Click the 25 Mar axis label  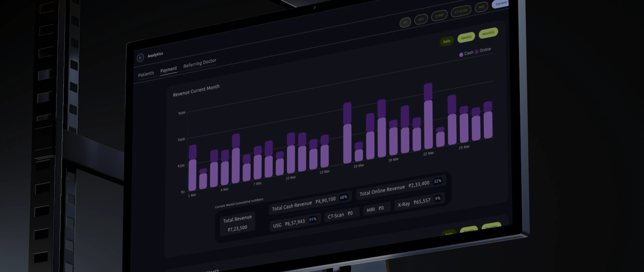[464, 147]
